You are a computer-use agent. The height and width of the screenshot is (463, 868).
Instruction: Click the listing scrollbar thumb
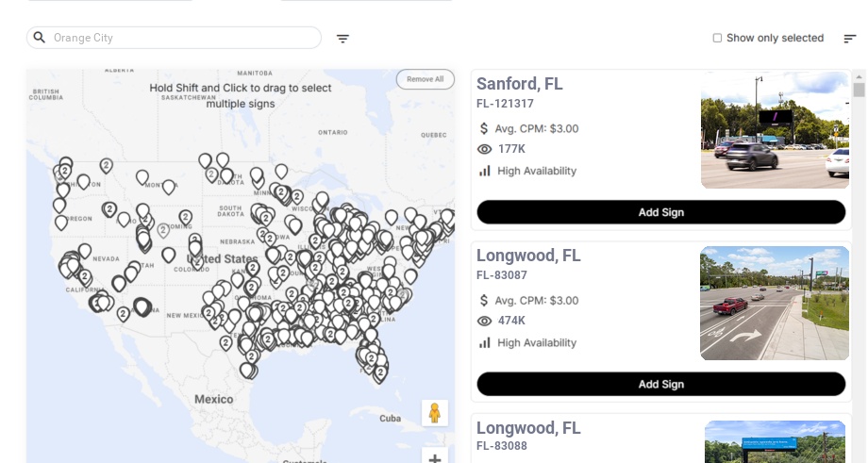coord(859,90)
